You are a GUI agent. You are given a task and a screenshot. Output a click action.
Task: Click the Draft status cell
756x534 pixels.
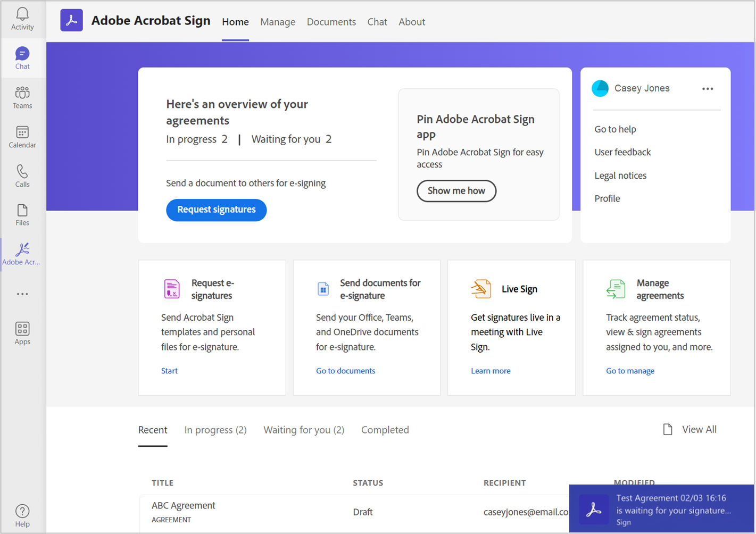[363, 512]
